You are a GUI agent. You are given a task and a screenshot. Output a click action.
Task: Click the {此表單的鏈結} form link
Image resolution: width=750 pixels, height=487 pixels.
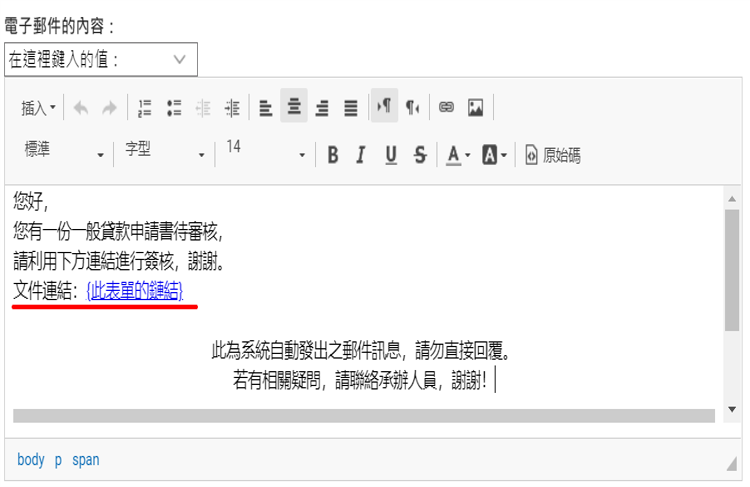click(x=135, y=290)
